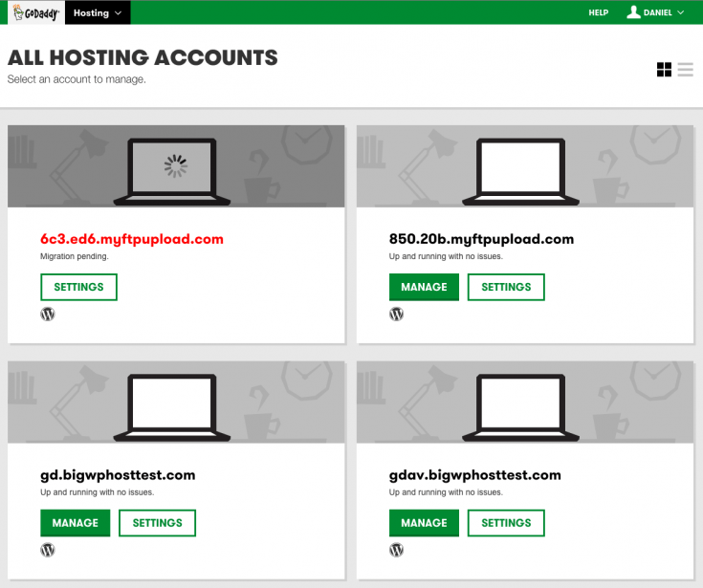The height and width of the screenshot is (588, 703).
Task: Click 'Select an account to manage.' subtitle
Action: coord(77,79)
